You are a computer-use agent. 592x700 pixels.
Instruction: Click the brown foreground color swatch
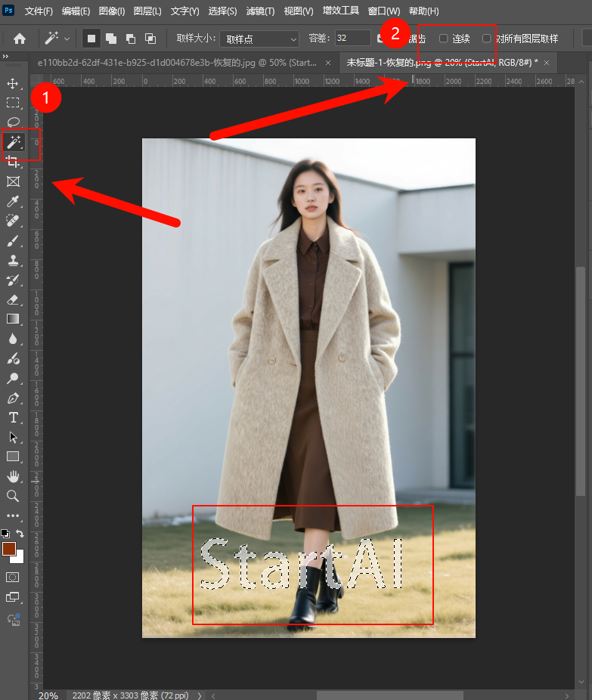9,549
